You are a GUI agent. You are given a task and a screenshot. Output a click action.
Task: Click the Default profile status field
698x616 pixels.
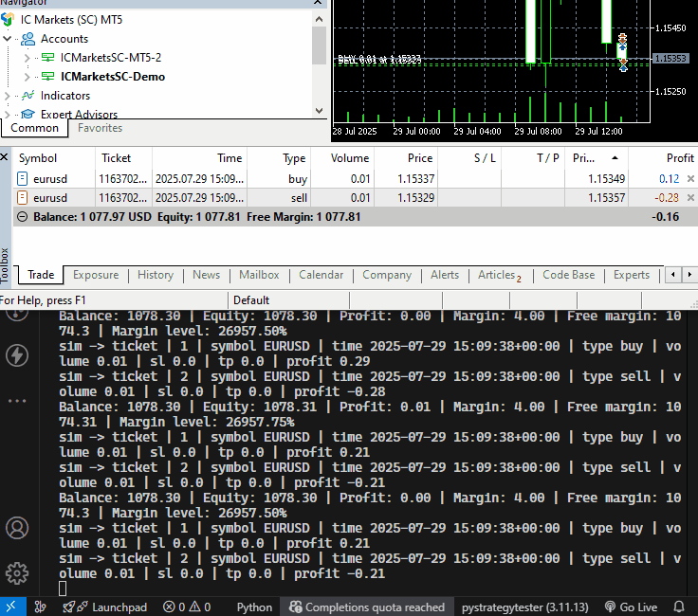288,300
